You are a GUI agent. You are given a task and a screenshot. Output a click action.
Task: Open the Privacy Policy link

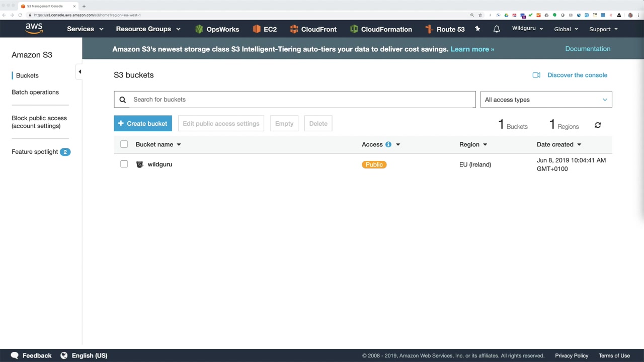[x=572, y=355]
